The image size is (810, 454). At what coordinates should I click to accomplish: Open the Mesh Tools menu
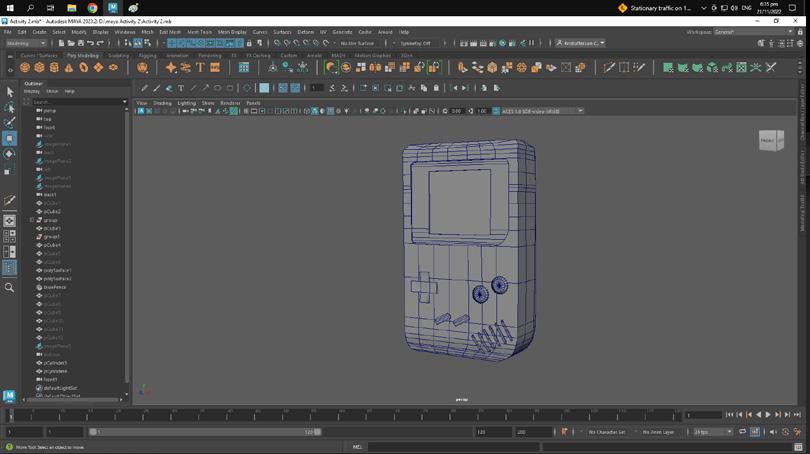(x=199, y=32)
